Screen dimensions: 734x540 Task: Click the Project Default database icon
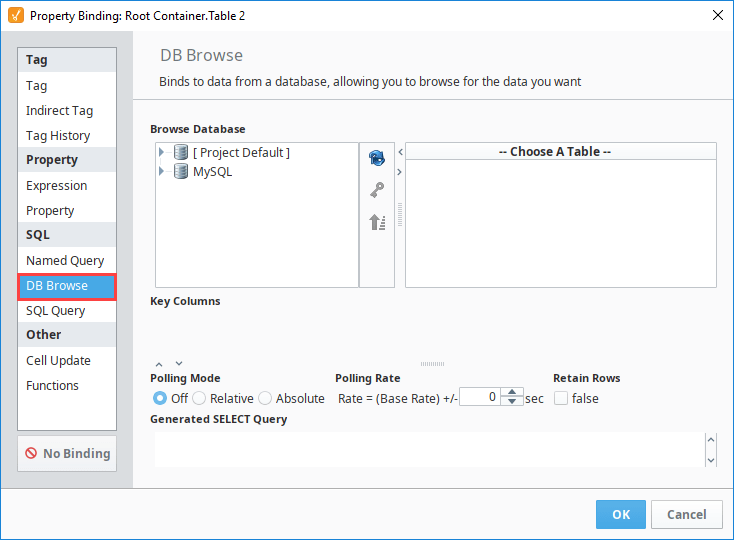click(x=181, y=152)
